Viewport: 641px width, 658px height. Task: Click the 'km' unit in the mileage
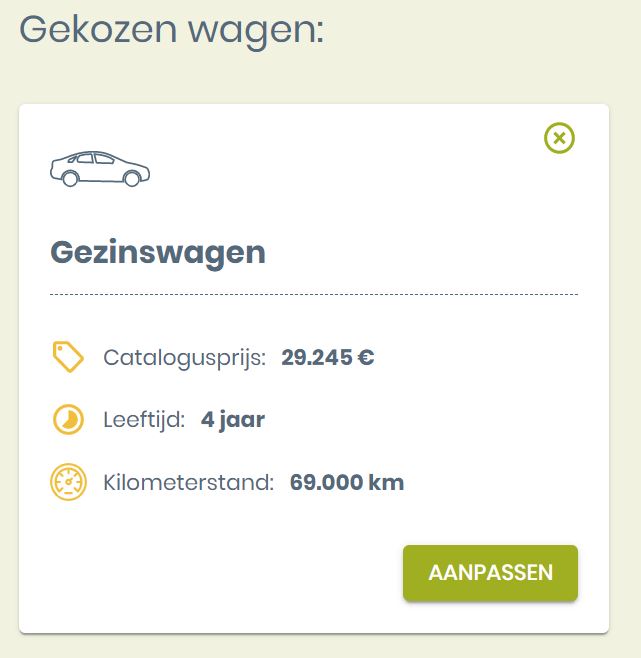(386, 483)
